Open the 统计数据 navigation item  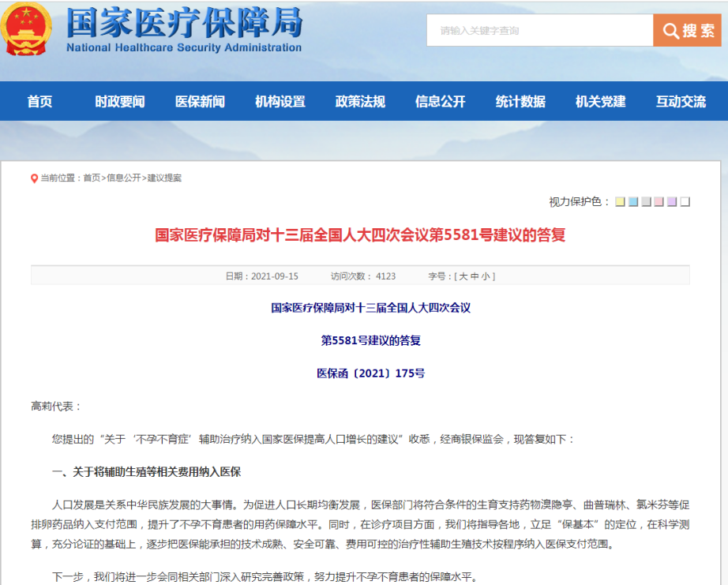[520, 101]
